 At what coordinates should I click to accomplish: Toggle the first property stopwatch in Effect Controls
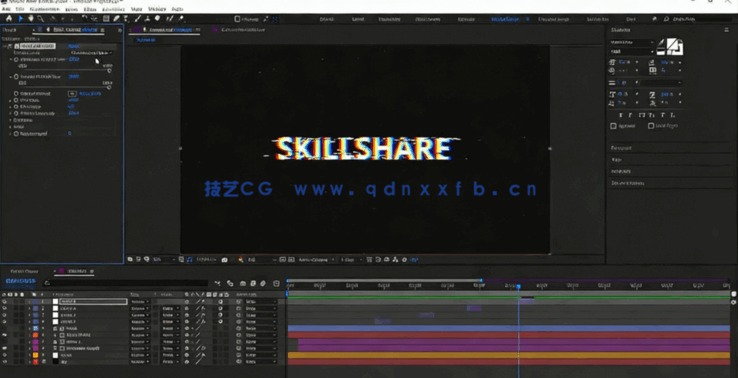pyautogui.click(x=16, y=60)
